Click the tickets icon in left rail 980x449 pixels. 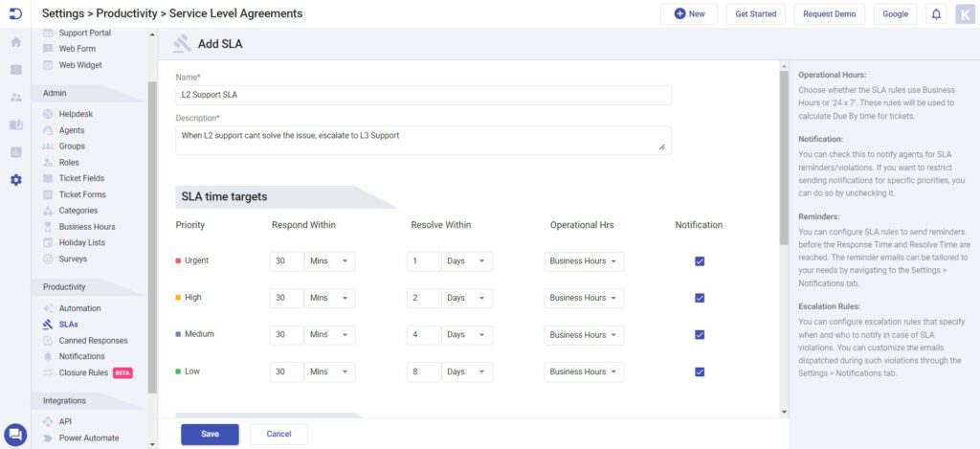click(x=15, y=70)
